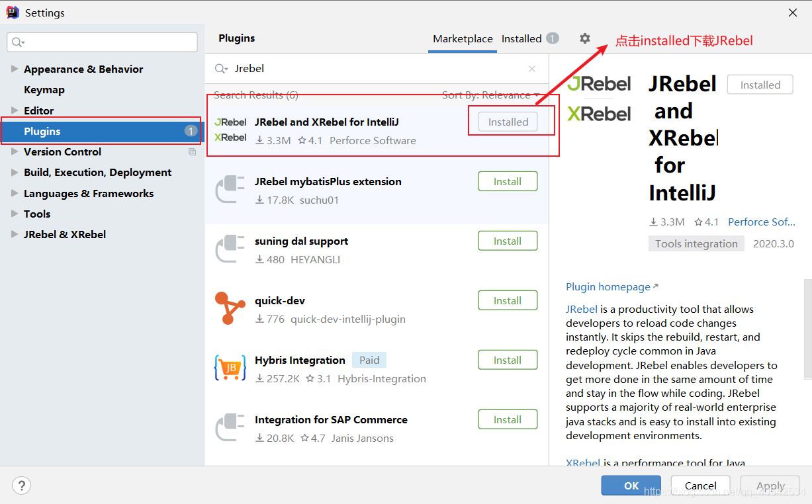Screen dimensions: 812x504
Task: Click the quick-dev orange plugin icon
Action: [230, 308]
